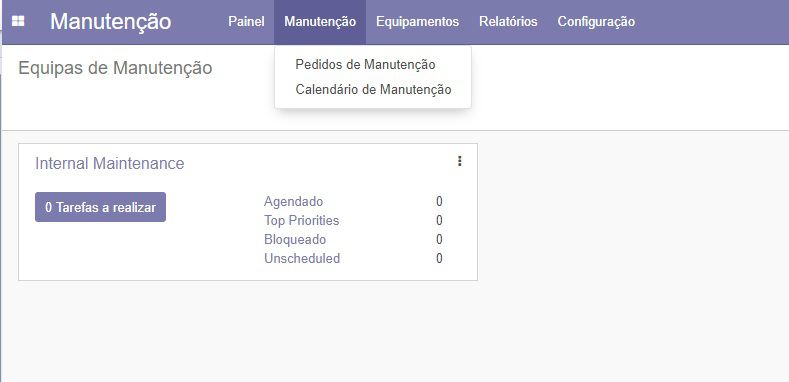Open Top Priorities requests link
This screenshot has width=789, height=382.
(x=301, y=220)
